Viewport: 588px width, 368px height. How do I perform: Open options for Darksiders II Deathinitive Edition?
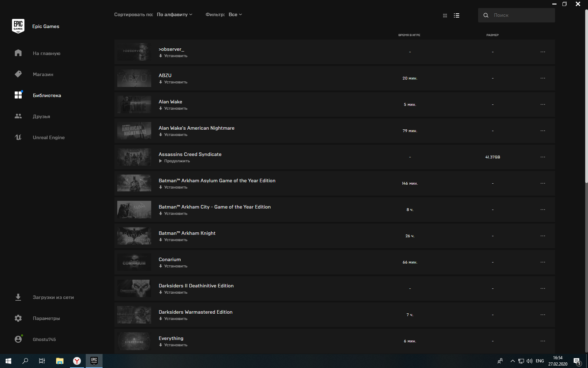pos(543,288)
